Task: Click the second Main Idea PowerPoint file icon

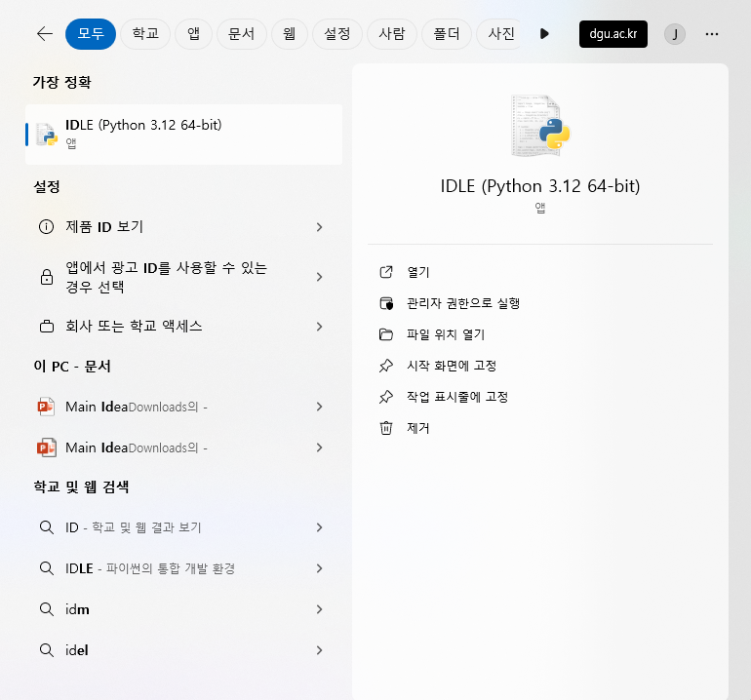Action: point(47,447)
